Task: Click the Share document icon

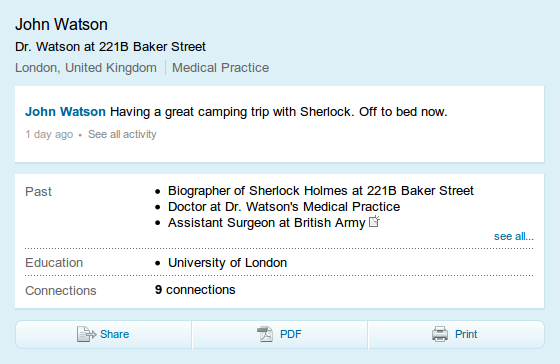Action: click(x=86, y=334)
